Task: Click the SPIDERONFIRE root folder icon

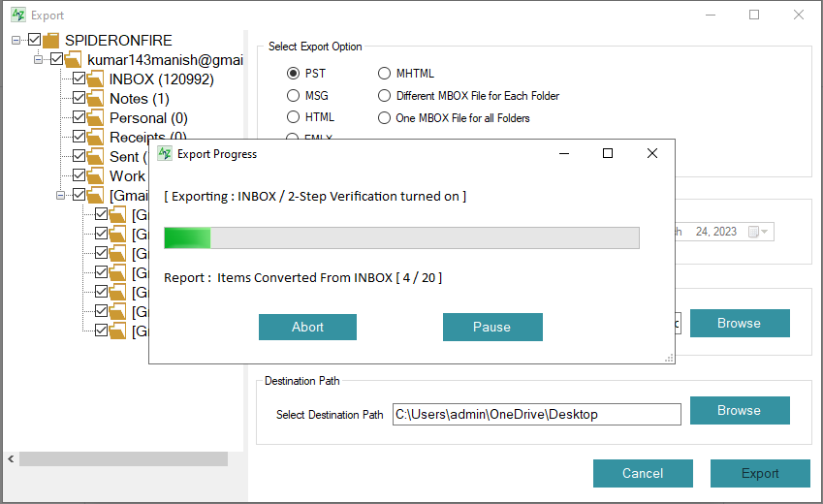Action: (x=51, y=41)
